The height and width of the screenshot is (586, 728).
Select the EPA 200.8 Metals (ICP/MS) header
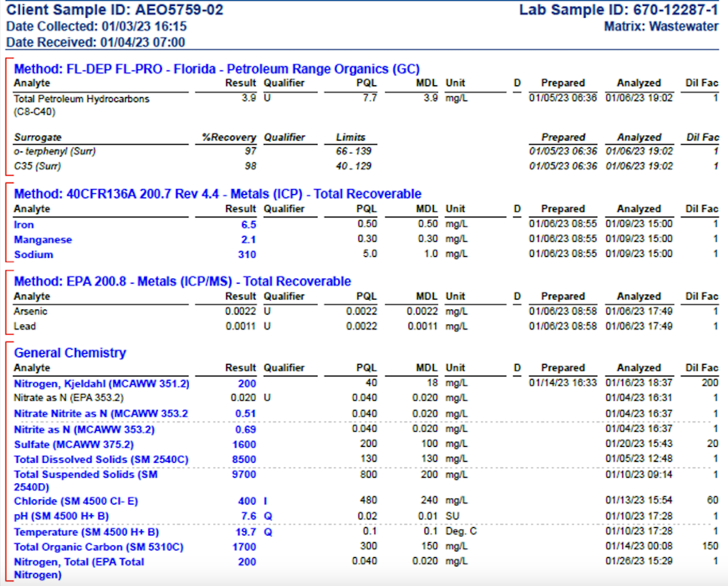[x=182, y=281]
